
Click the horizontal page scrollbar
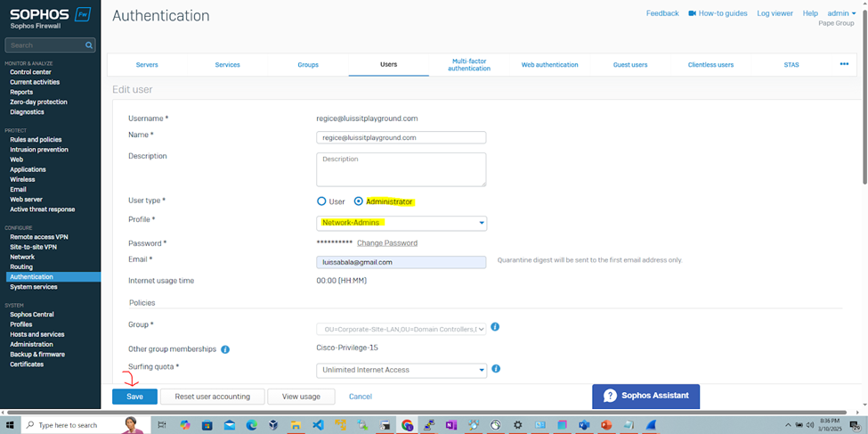click(426, 413)
